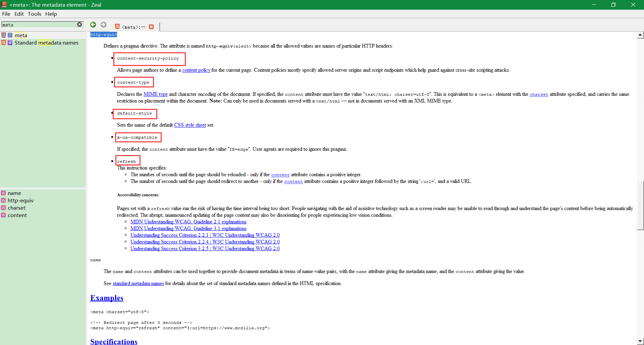The width and height of the screenshot is (644, 345).
Task: Open Success Criterion 3.2.5 link
Action: (205, 249)
